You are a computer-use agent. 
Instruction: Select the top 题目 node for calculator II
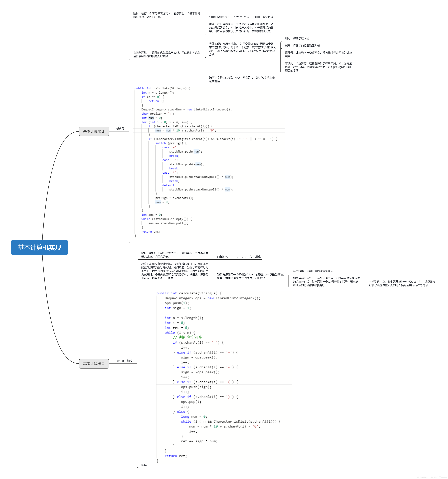click(x=167, y=15)
